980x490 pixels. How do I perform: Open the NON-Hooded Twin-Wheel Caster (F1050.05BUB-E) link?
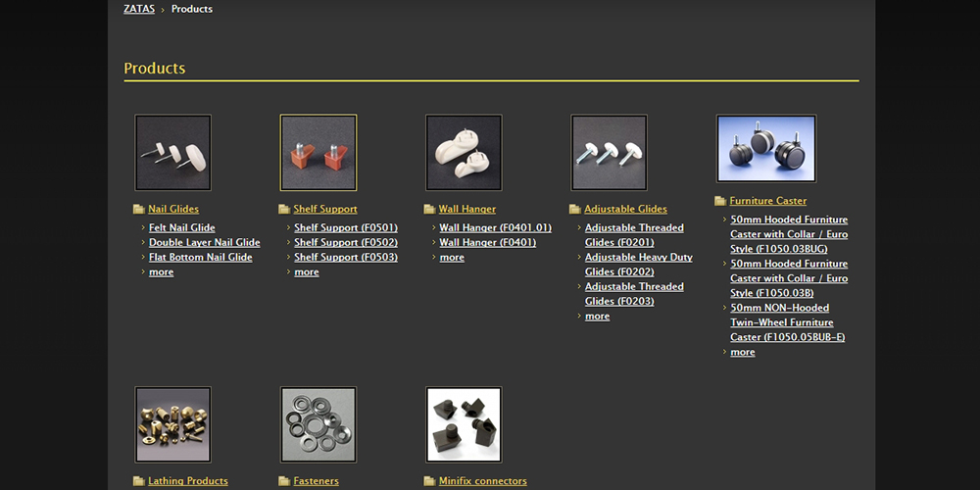point(788,322)
